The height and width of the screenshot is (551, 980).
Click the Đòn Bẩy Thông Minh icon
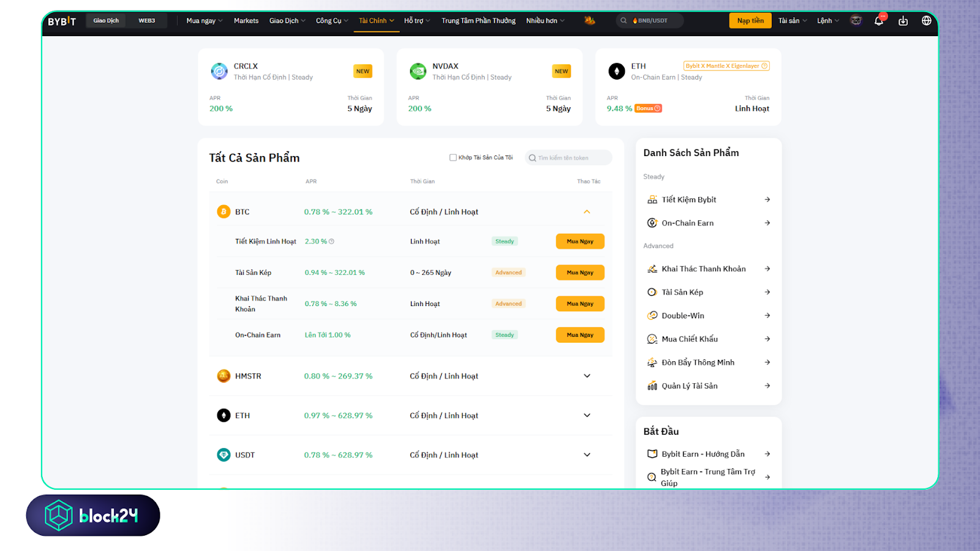point(652,362)
